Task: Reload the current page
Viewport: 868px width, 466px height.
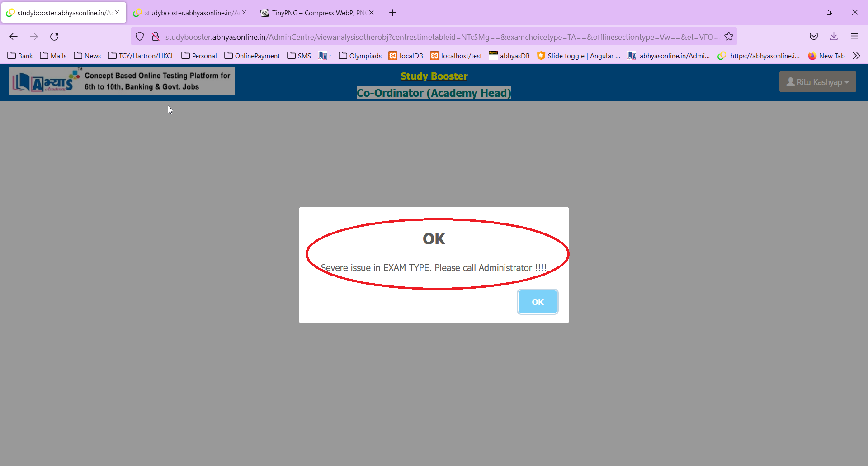Action: 54,37
